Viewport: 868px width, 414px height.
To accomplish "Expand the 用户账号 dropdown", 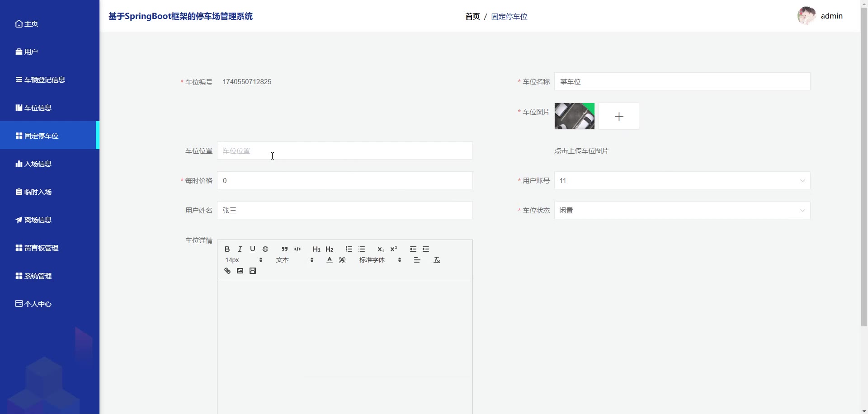I will (682, 181).
